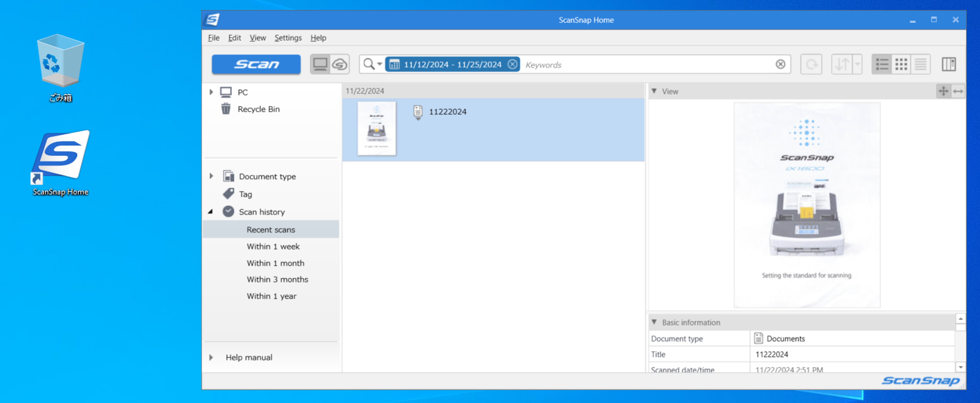Select Tag in the sidebar
Image resolution: width=980 pixels, height=403 pixels.
[x=245, y=194]
